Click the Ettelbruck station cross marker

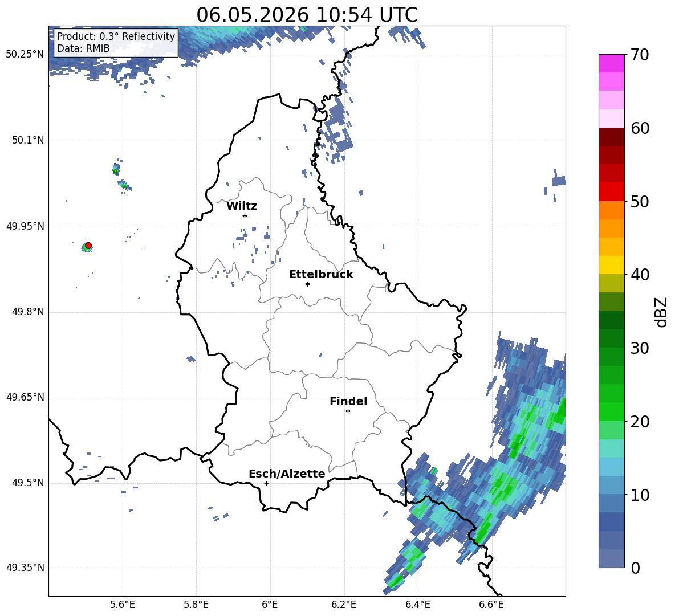point(307,284)
